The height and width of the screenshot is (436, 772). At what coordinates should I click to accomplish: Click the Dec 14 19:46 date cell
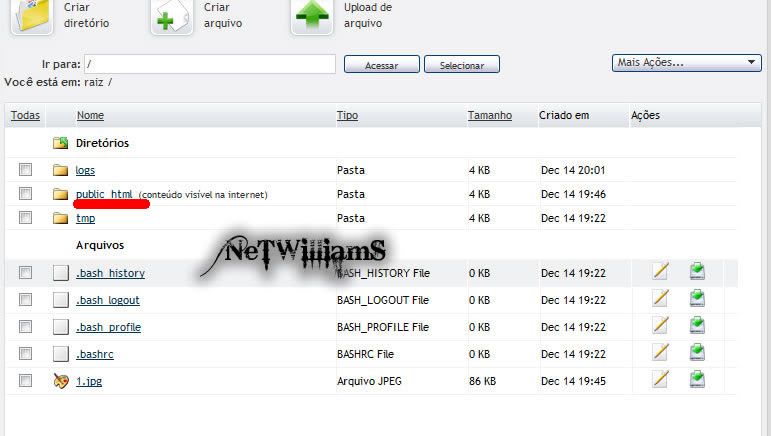(573, 194)
